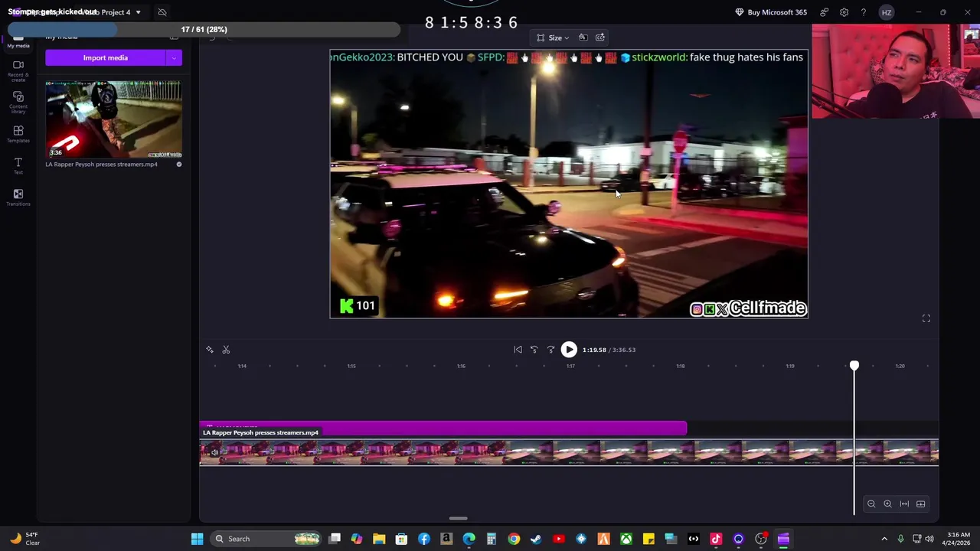This screenshot has height=551, width=980.
Task: Open the Record & create panel
Action: coord(18,70)
